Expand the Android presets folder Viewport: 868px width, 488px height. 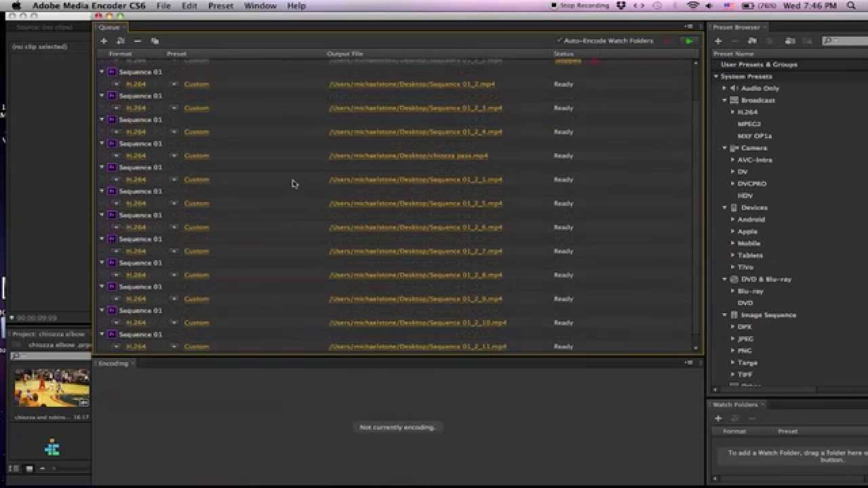[732, 220]
